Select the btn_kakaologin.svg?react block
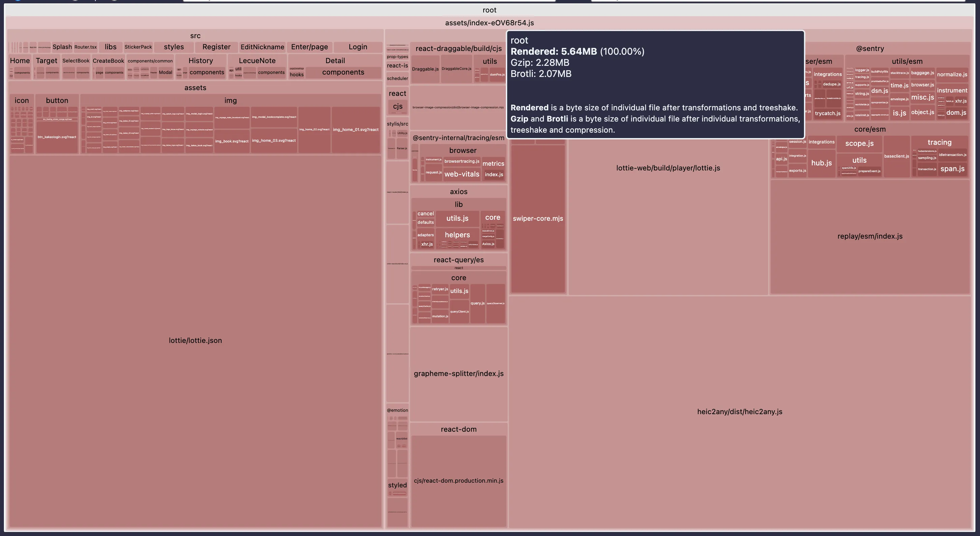The image size is (980, 536). [57, 137]
